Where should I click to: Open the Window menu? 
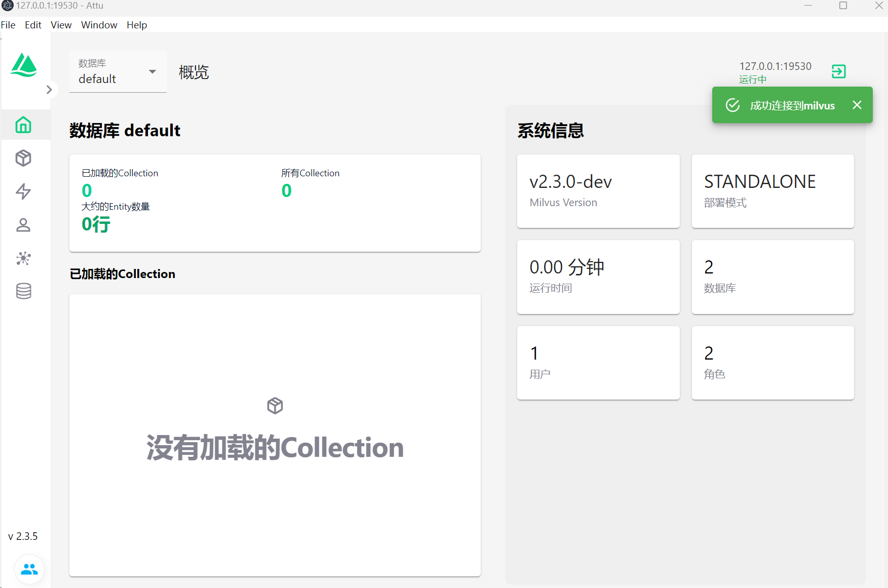[99, 25]
